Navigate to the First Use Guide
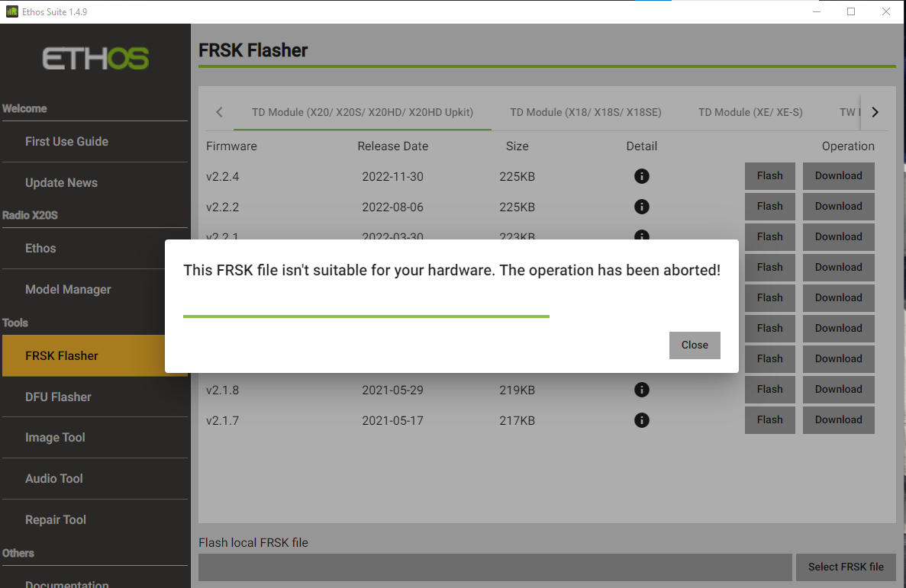 tap(67, 141)
